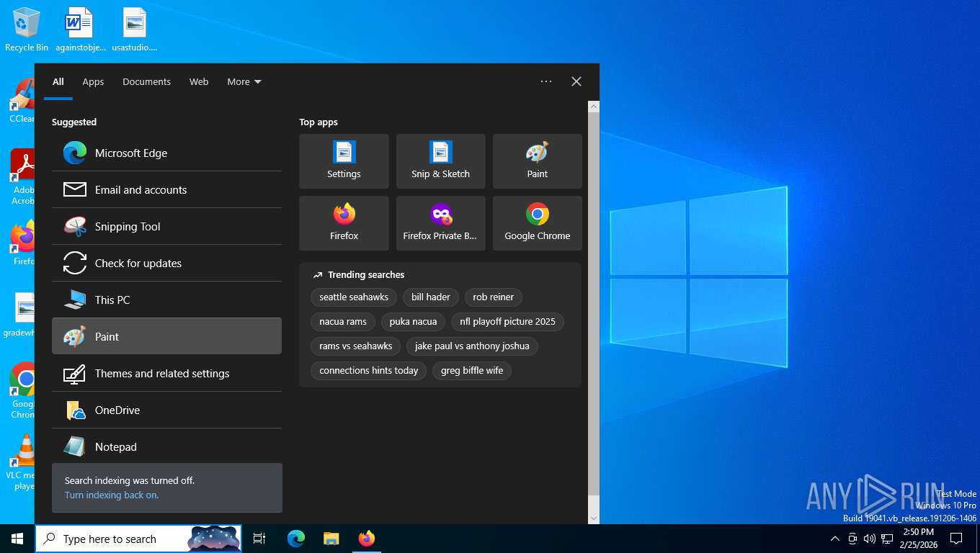Search trending nfl playoff picture 2025
The width and height of the screenshot is (980, 553).
click(x=507, y=321)
